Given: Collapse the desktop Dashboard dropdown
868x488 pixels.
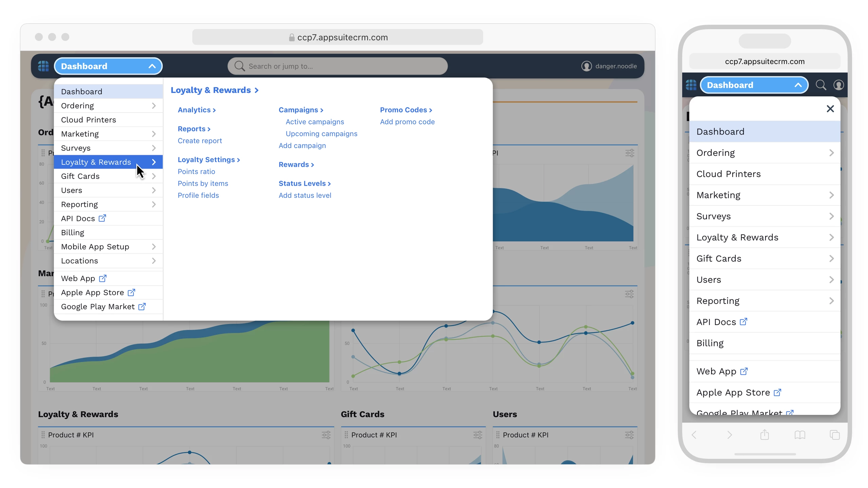Looking at the screenshot, I should click(152, 66).
